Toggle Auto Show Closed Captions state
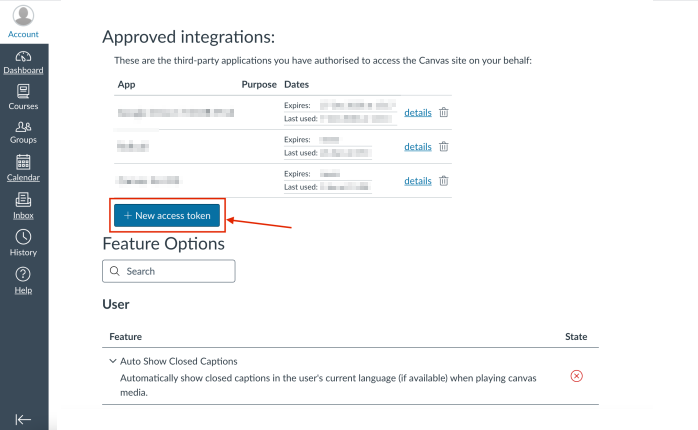The image size is (698, 430). pyautogui.click(x=576, y=376)
